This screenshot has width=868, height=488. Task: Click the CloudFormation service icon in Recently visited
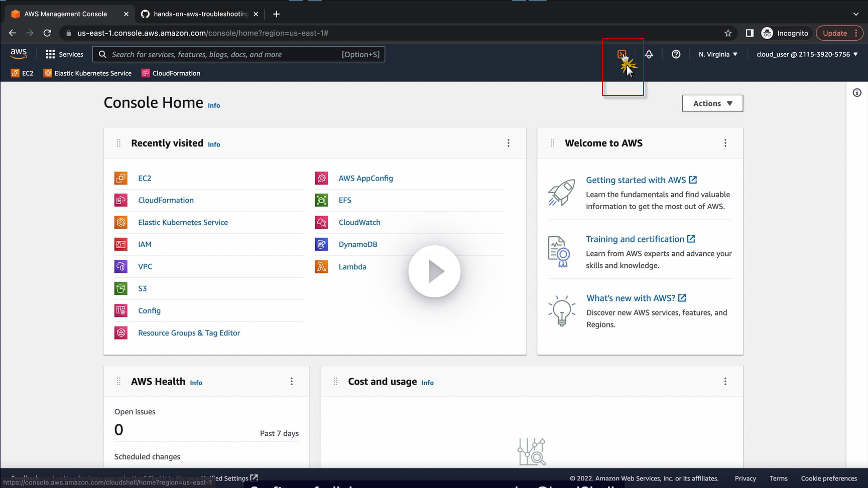coord(121,200)
